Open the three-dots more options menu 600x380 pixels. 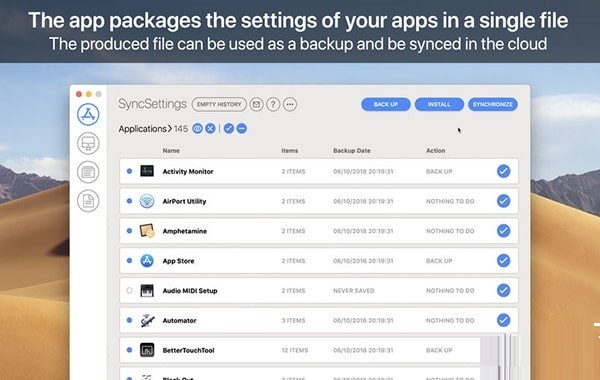pyautogui.click(x=290, y=104)
